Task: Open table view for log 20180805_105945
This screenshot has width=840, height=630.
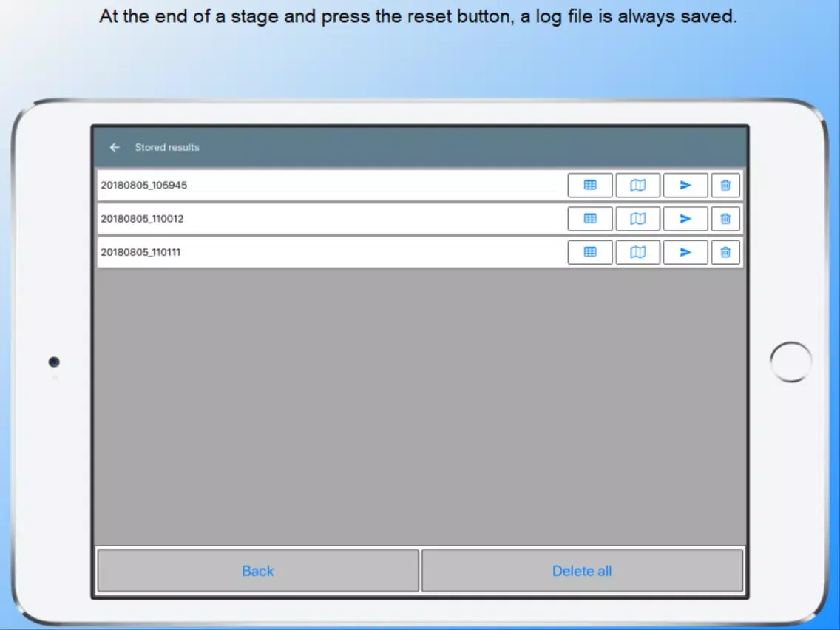Action: point(590,186)
